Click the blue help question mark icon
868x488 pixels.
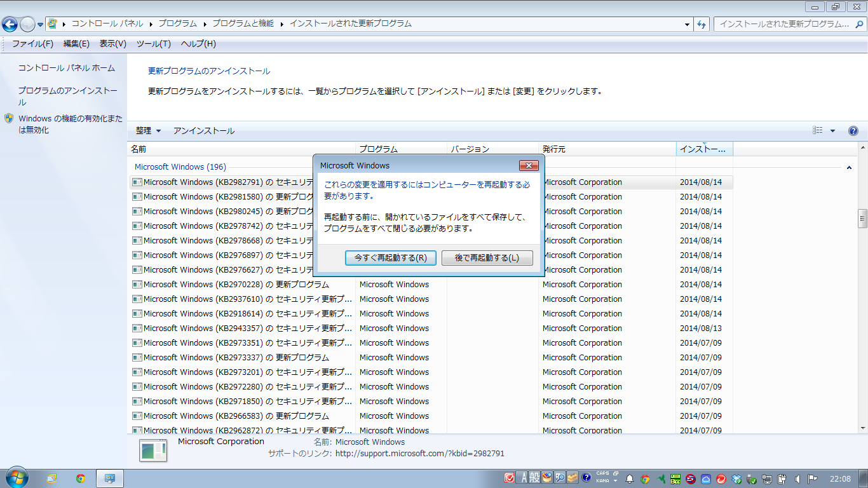853,131
